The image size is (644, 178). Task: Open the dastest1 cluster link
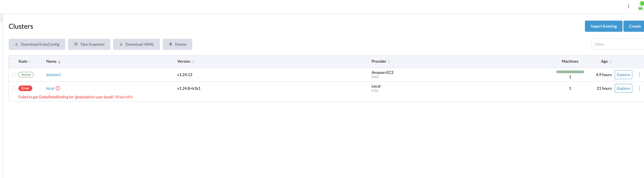pos(54,75)
